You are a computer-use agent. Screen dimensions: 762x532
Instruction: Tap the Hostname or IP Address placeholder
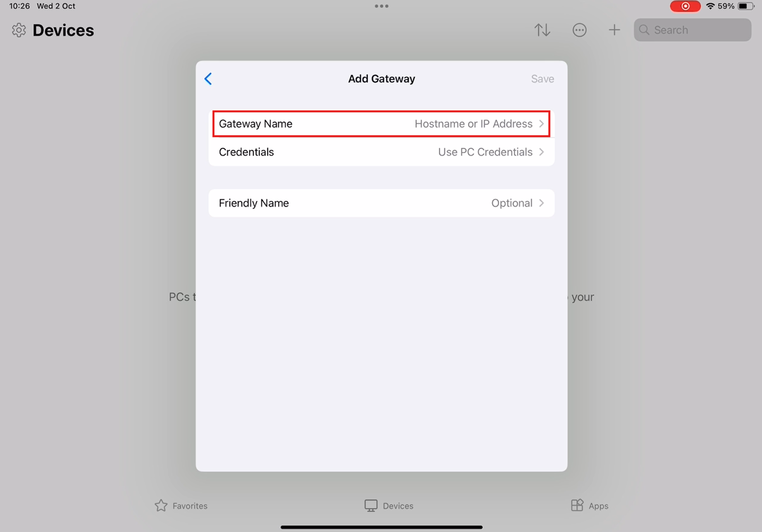(x=473, y=124)
